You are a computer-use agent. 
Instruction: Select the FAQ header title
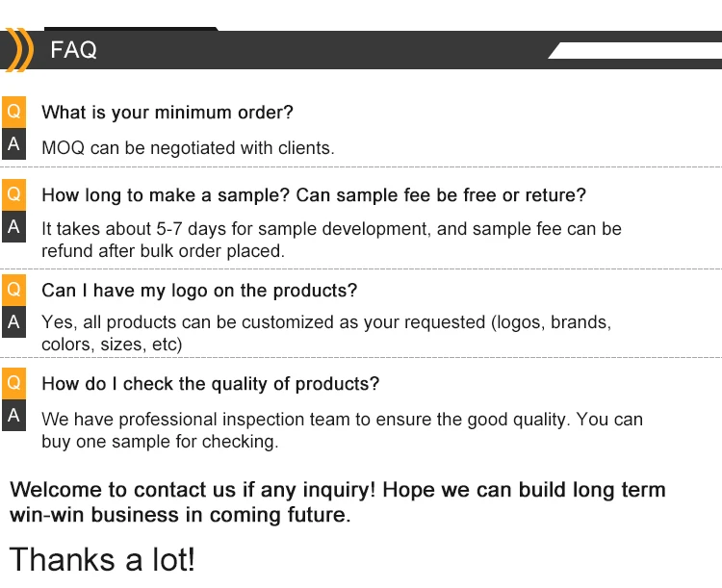tap(74, 50)
